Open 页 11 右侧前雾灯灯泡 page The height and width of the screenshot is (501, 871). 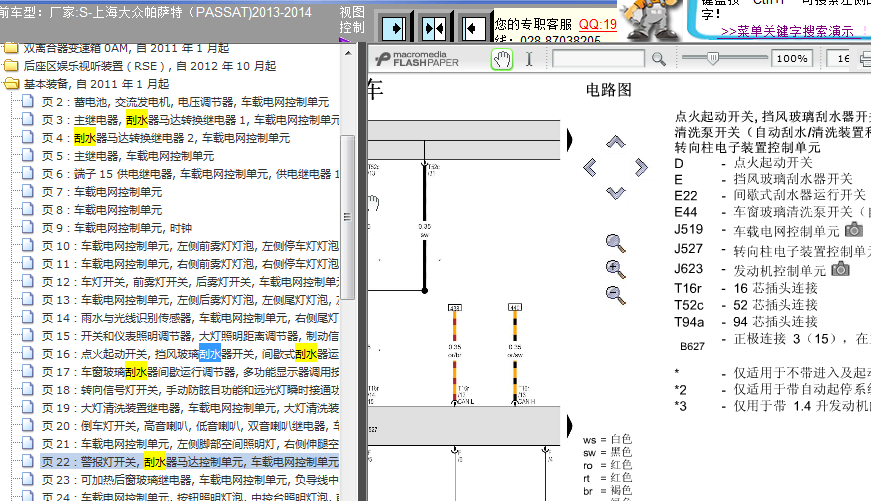[x=190, y=264]
